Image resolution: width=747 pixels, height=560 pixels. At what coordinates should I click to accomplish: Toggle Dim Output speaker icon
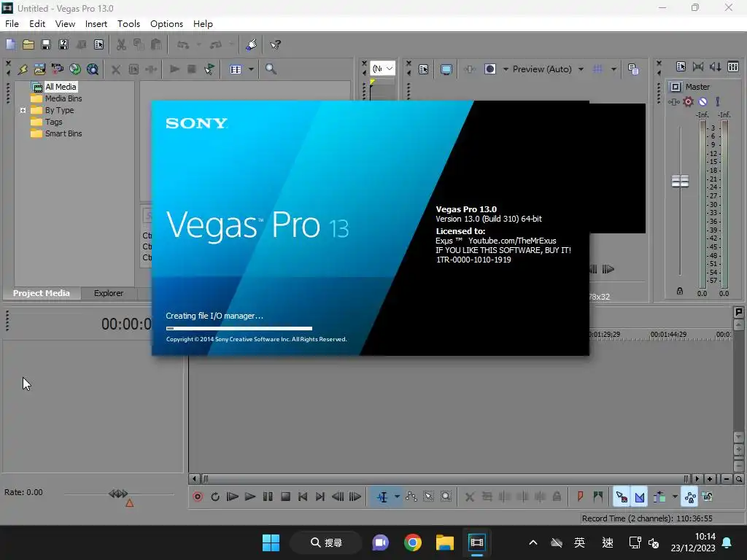coord(716,67)
